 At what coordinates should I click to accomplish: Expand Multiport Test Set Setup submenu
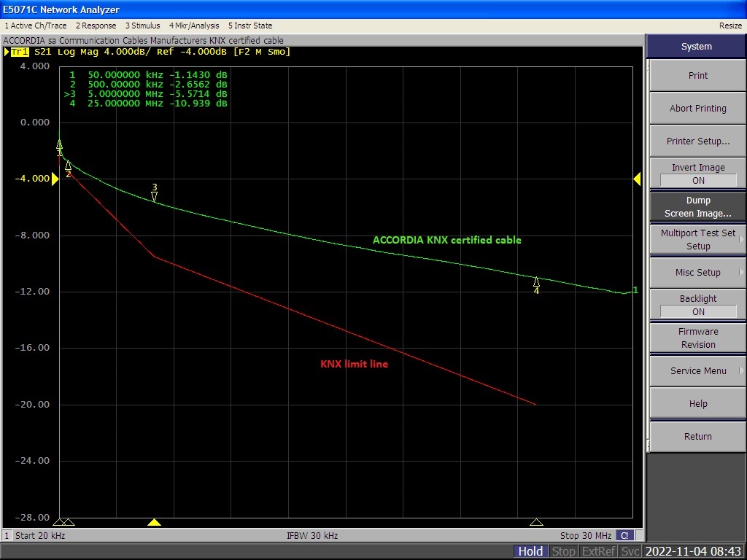698,239
